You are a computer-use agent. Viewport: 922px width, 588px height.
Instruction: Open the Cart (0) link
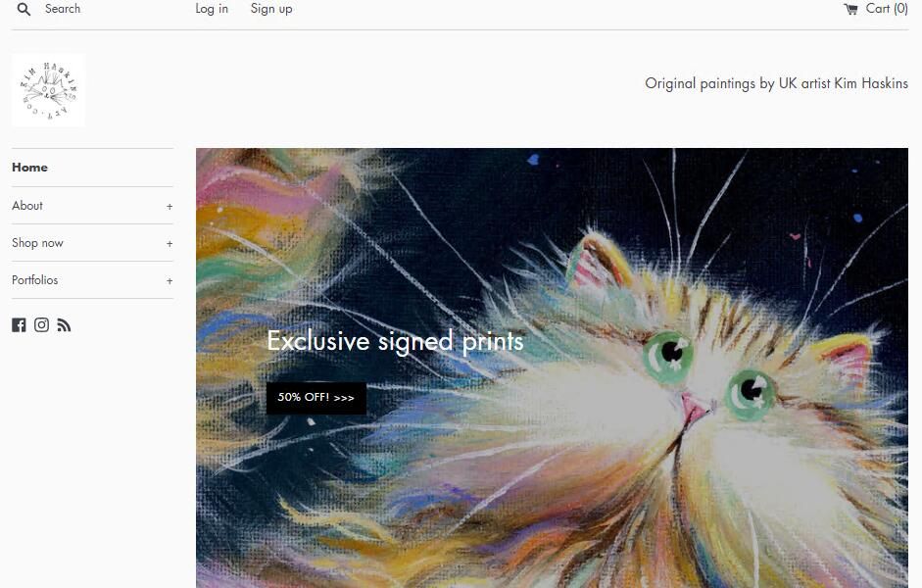point(876,9)
